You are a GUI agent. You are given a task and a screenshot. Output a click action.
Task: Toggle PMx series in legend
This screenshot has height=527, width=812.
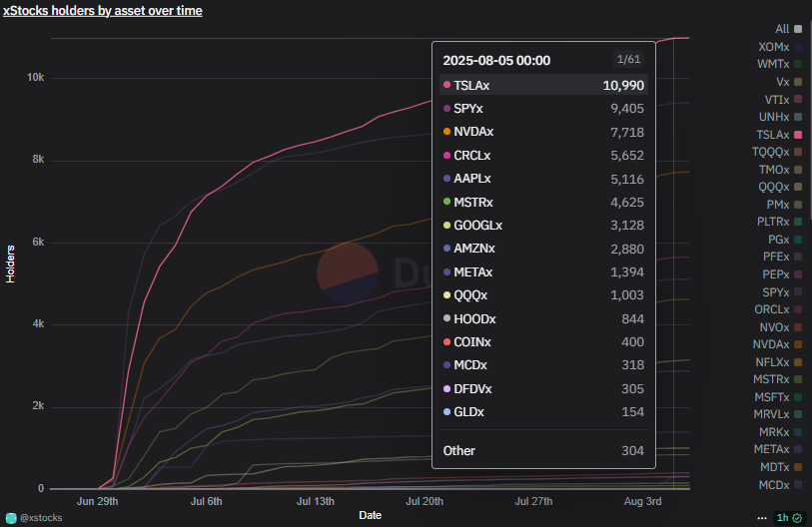pos(785,205)
